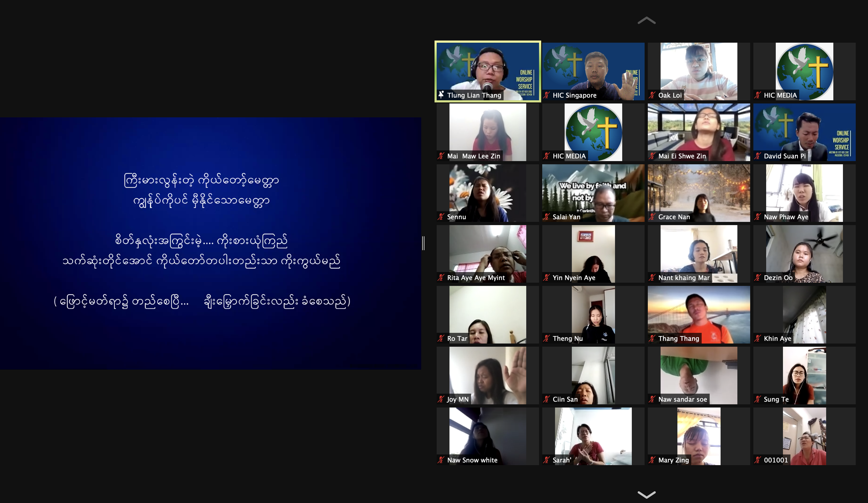The image size is (868, 503).
Task: Click muted mic icon next to Salai Yan
Action: point(546,217)
